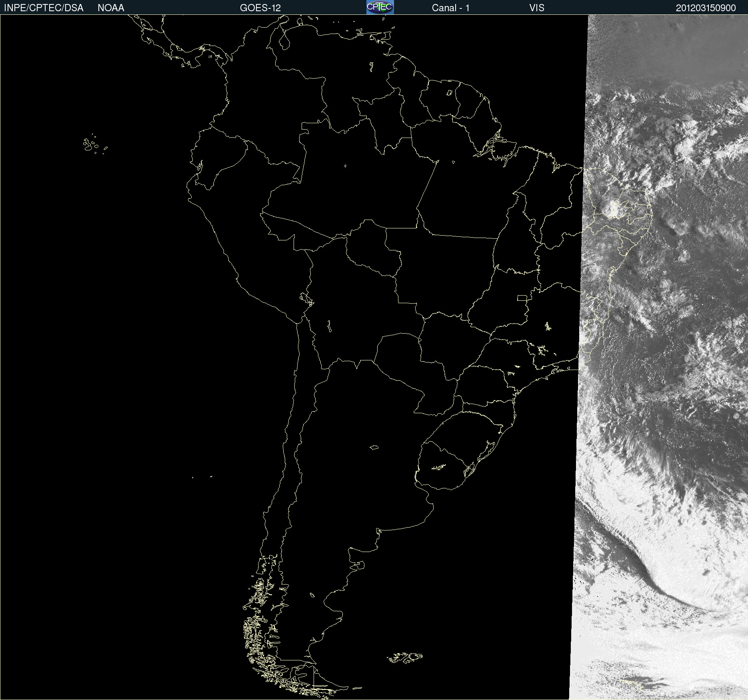This screenshot has height=700, width=748.
Task: Click the 201203150900 timestamp
Action: pyautogui.click(x=706, y=8)
